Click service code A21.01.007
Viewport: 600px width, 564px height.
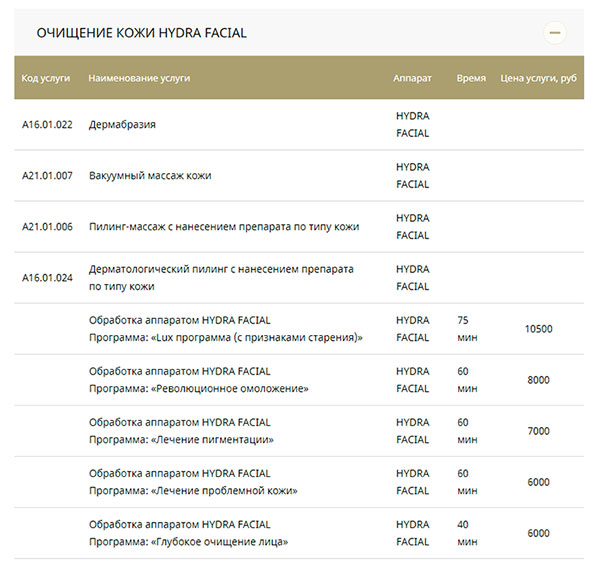point(48,176)
